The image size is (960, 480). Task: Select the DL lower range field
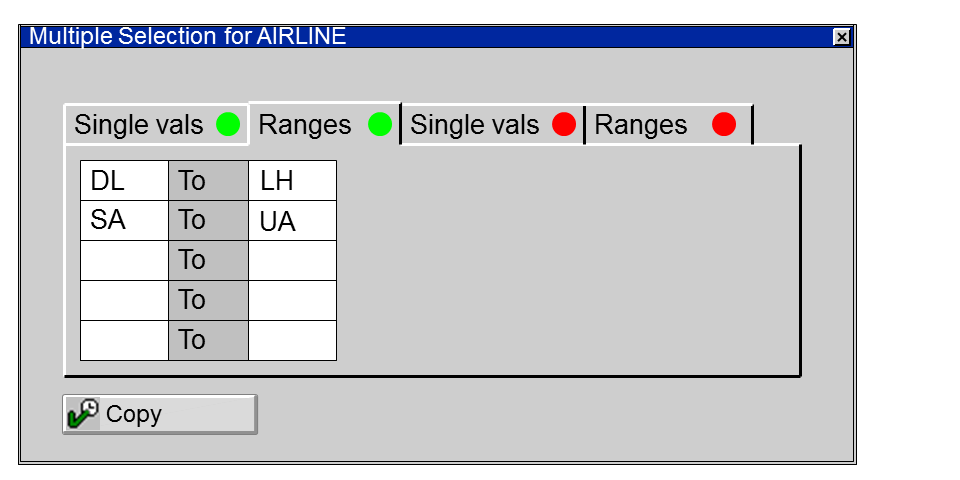pos(124,181)
